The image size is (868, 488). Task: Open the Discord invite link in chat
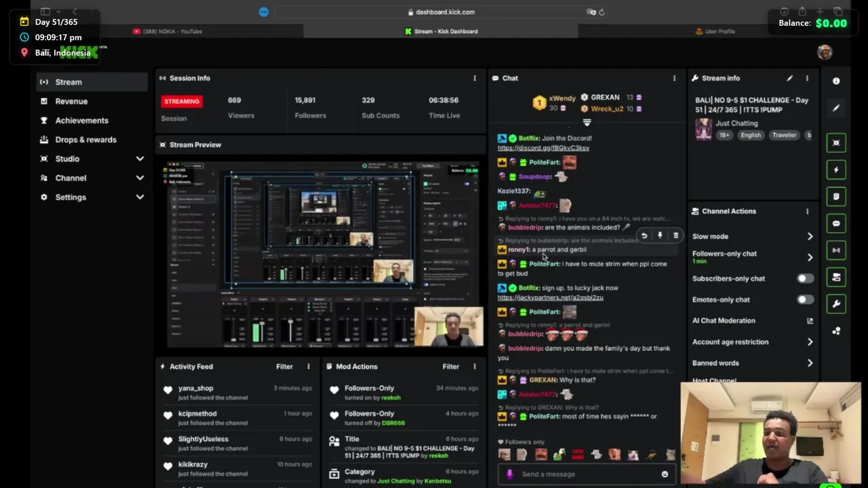543,148
